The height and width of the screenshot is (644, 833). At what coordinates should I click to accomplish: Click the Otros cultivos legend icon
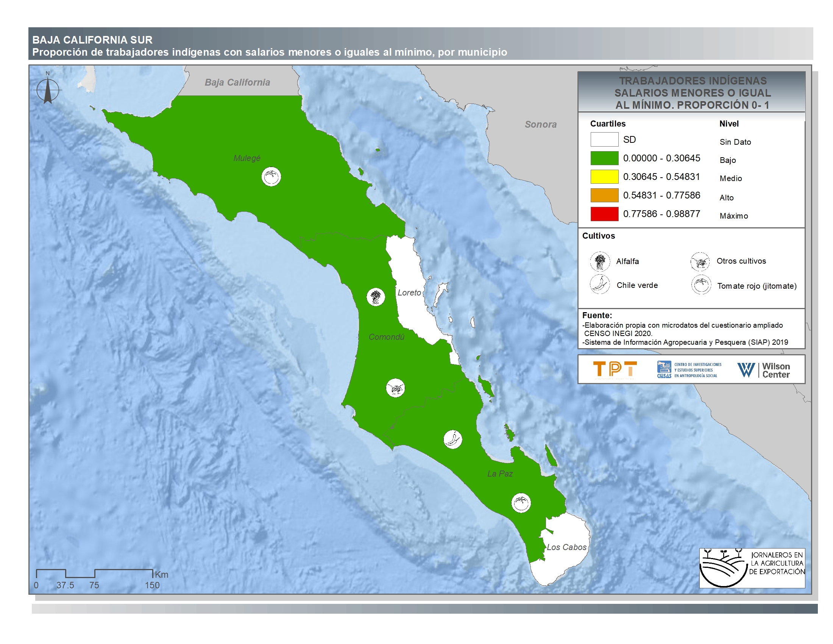click(x=700, y=261)
